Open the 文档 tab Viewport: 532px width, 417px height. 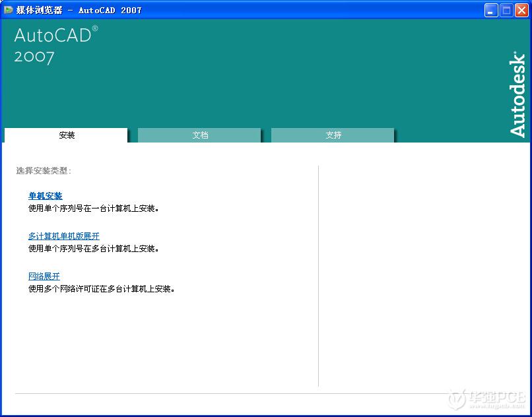pyautogui.click(x=200, y=135)
